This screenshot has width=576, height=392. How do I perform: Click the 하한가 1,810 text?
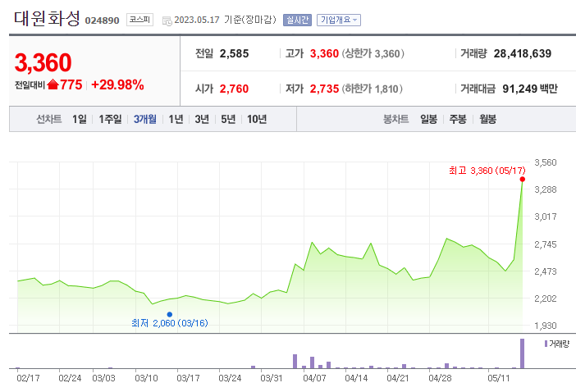(x=373, y=89)
